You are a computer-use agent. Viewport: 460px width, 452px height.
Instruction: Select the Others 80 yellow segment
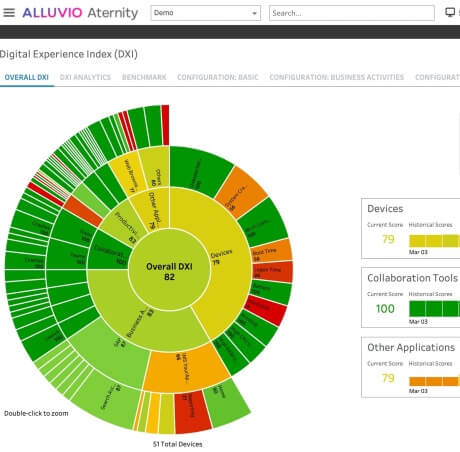157,168
